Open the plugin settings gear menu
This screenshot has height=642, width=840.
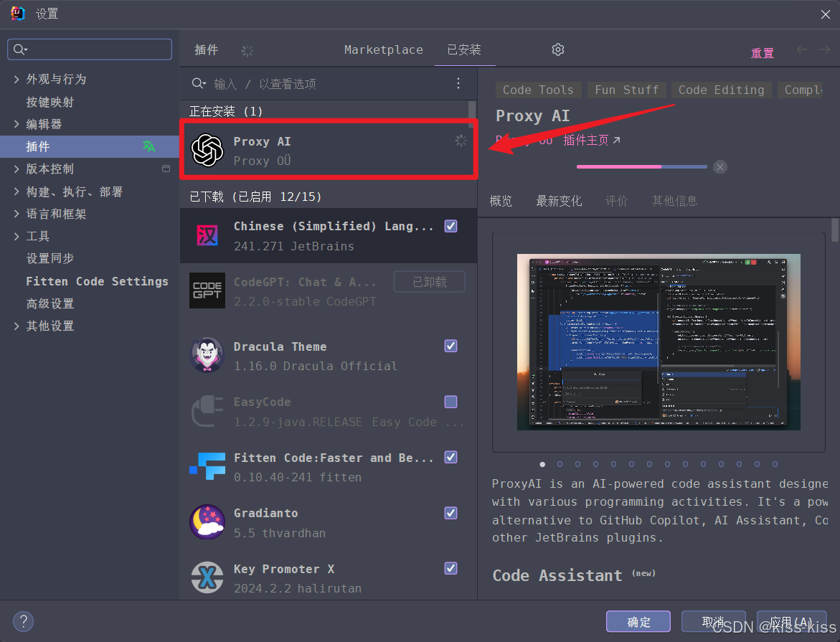click(557, 49)
